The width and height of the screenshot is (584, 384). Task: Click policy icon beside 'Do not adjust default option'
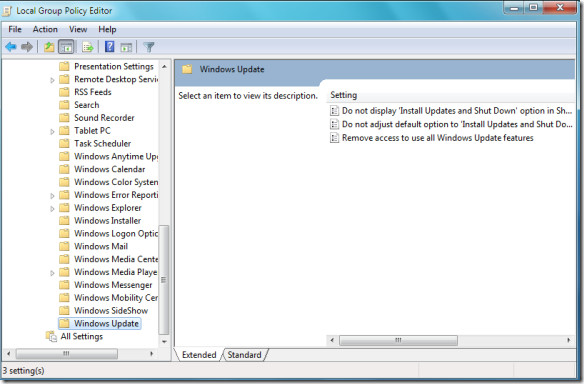(x=334, y=124)
